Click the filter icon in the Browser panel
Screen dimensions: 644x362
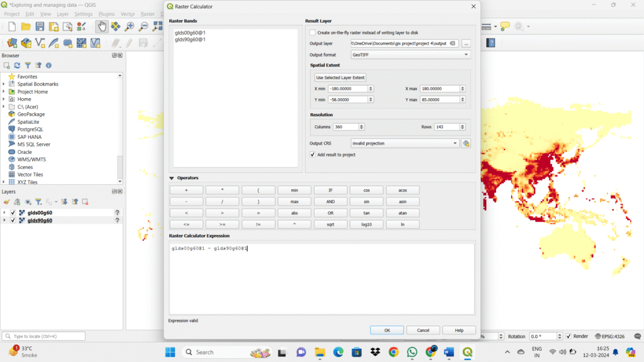pos(28,65)
